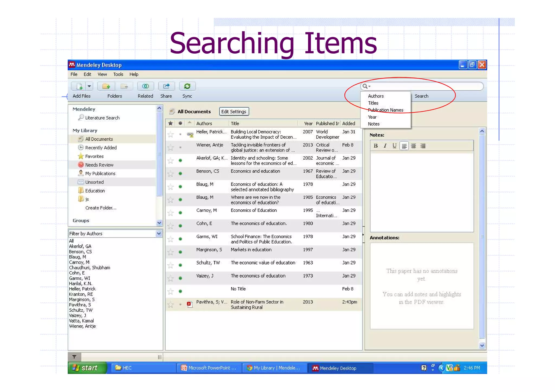Open the File menu
This screenshot has height=392, width=555.
coord(74,74)
